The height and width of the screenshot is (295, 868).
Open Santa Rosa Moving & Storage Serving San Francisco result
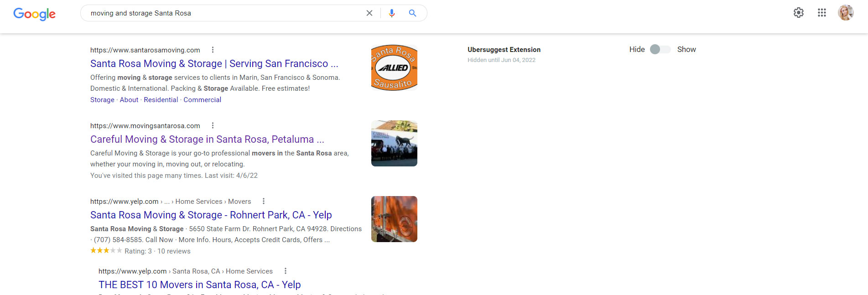[x=214, y=64]
